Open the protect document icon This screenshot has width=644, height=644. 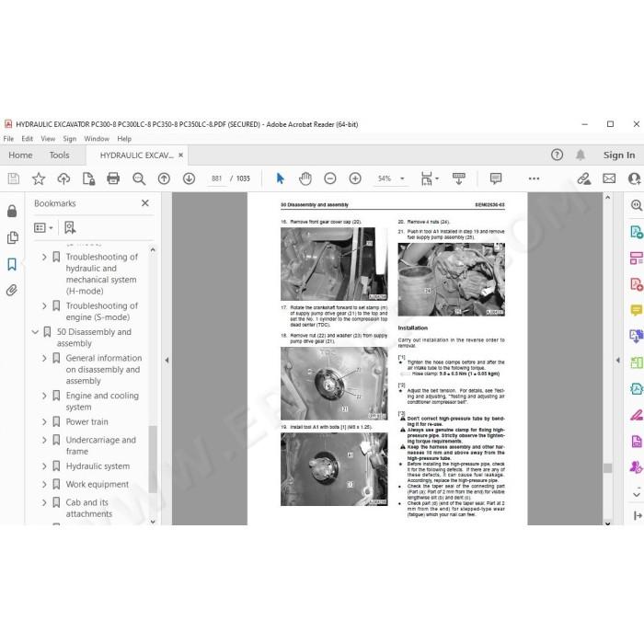[x=88, y=178]
